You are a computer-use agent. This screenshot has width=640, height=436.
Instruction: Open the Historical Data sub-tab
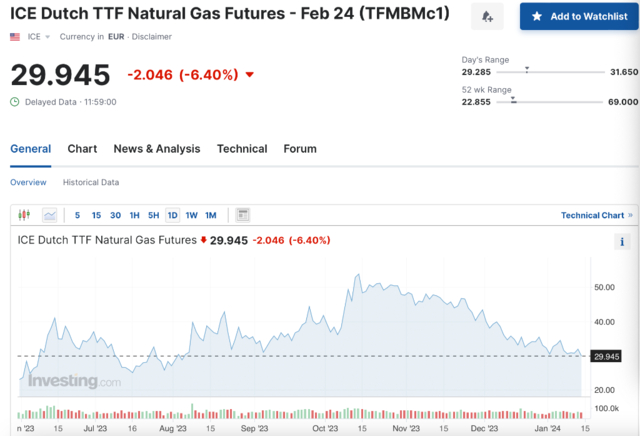tap(91, 183)
